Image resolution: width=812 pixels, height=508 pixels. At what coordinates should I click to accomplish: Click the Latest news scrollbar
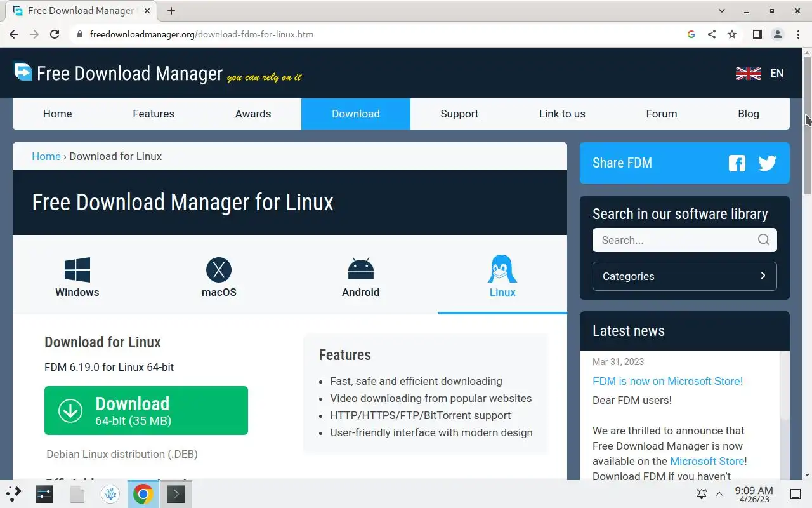point(785,415)
